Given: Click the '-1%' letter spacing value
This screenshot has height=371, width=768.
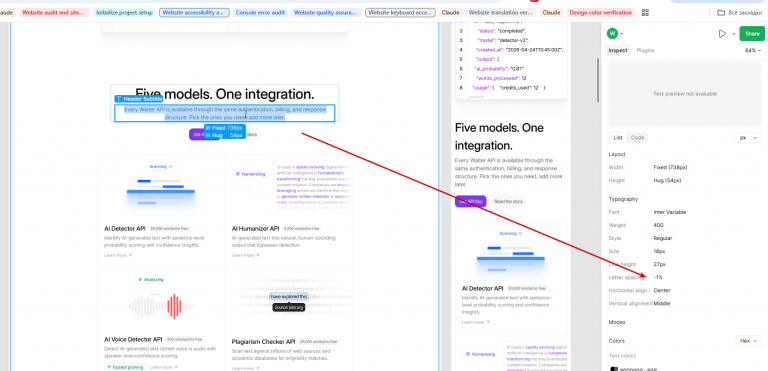Looking at the screenshot, I should click(x=658, y=277).
